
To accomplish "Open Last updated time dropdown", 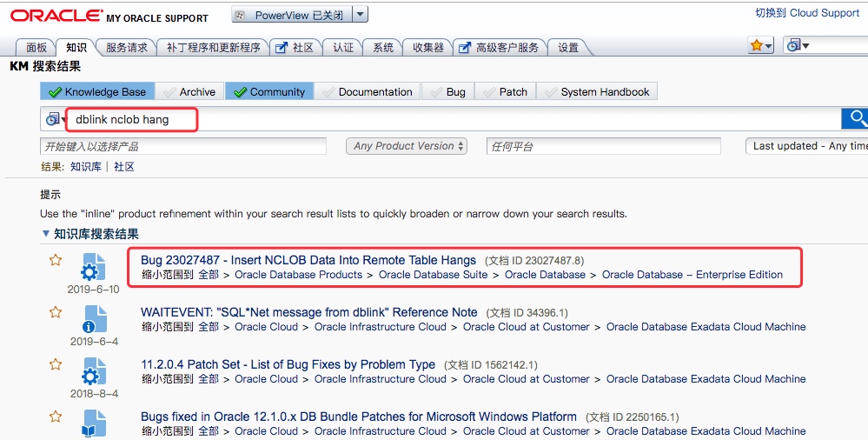I will pos(807,146).
